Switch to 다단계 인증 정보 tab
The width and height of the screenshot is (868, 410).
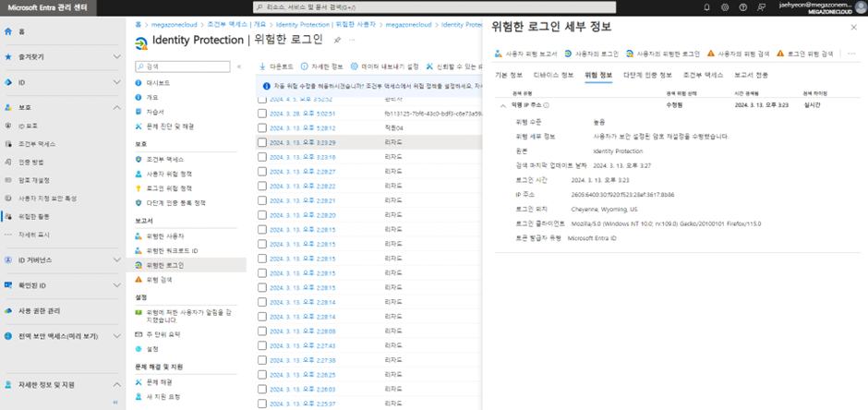(x=647, y=75)
